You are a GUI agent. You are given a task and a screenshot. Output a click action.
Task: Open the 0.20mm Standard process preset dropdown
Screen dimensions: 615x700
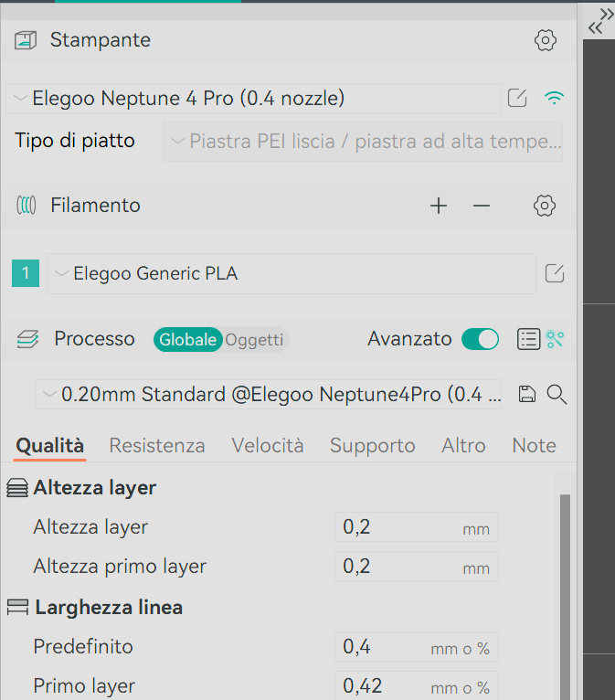pyautogui.click(x=269, y=395)
